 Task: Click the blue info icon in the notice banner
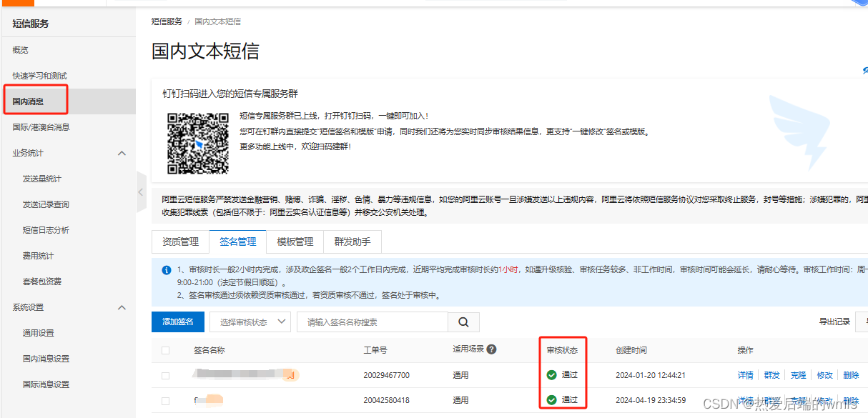(x=166, y=270)
